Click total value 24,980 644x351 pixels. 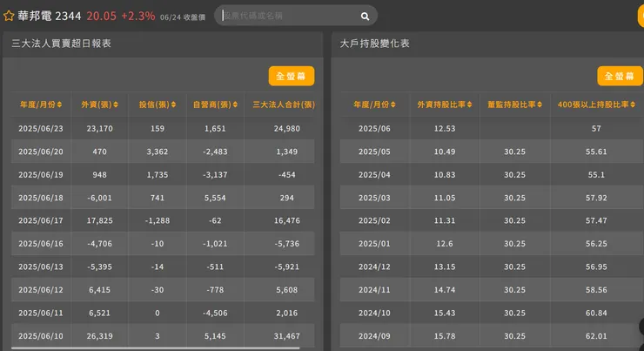click(286, 129)
